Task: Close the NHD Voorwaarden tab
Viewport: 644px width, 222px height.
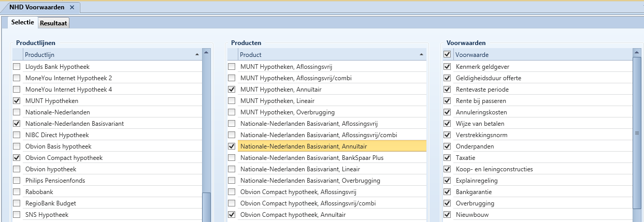Action: (72, 7)
